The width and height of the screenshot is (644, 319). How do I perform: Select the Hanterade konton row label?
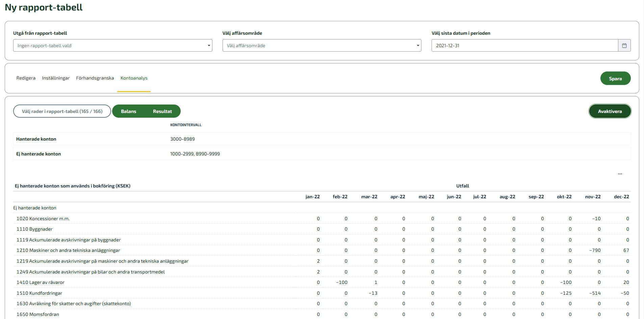click(x=36, y=139)
